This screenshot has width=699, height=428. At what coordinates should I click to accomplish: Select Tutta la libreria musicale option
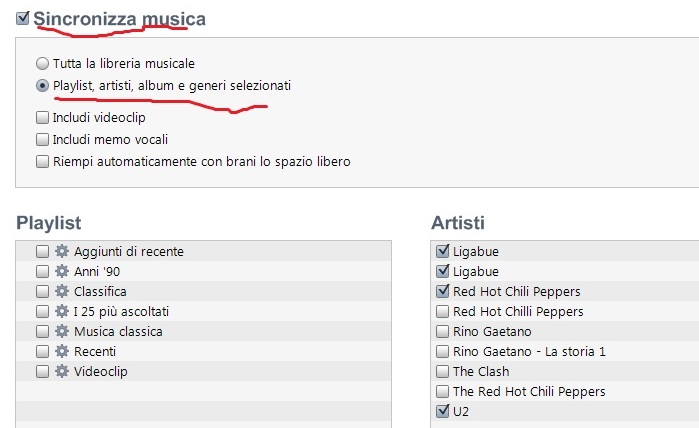42,63
